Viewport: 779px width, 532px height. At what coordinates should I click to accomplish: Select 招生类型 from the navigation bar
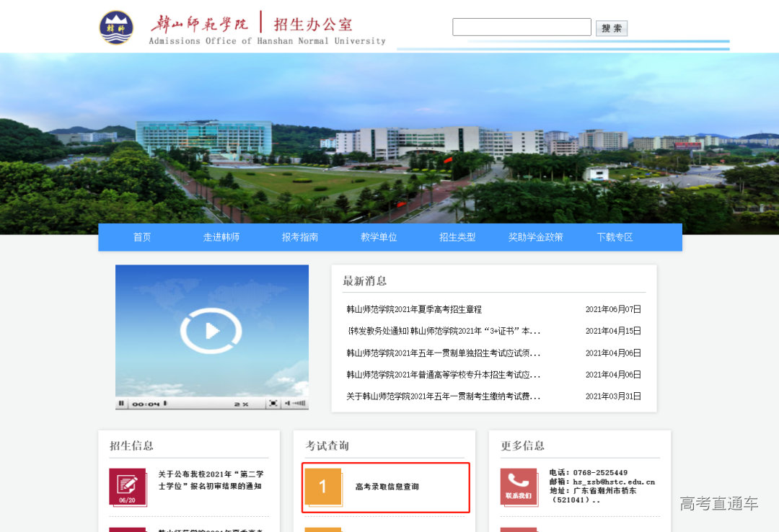pyautogui.click(x=457, y=236)
